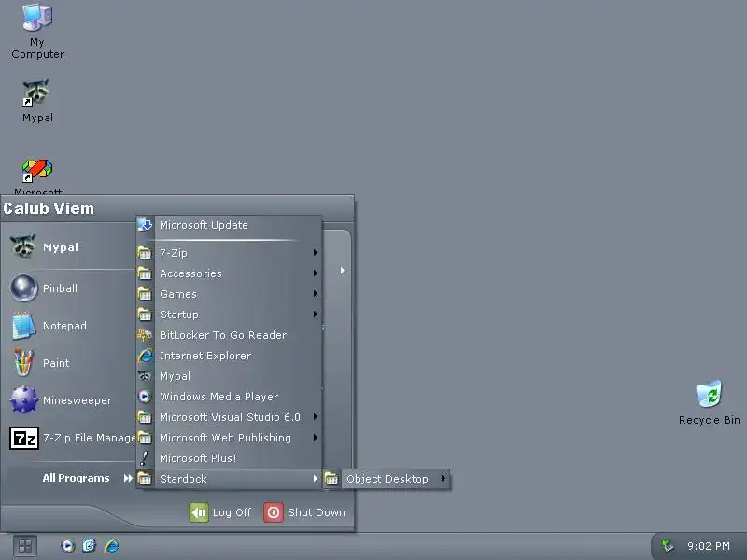The height and width of the screenshot is (560, 747).
Task: Click the Paint label in pinned list
Action: coord(56,363)
